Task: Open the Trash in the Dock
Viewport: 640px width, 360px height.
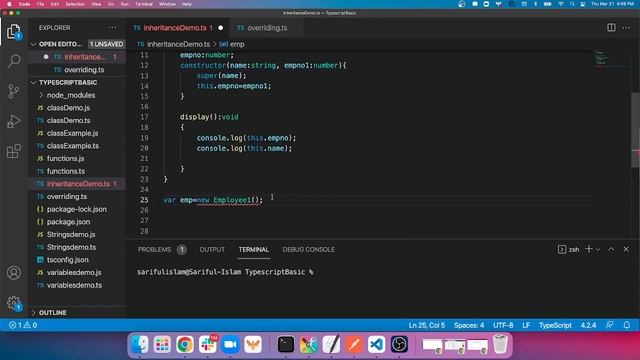Action: coord(500,344)
